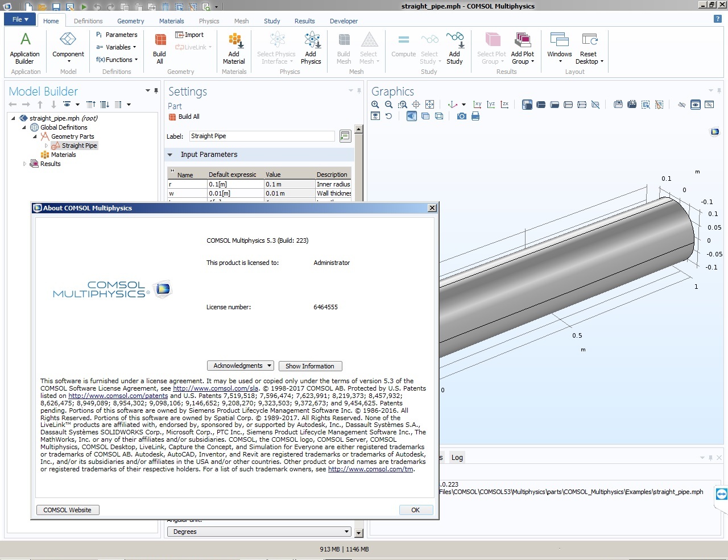The height and width of the screenshot is (560, 728).
Task: Toggle transparency in Graphics toolbar
Action: coord(425,116)
